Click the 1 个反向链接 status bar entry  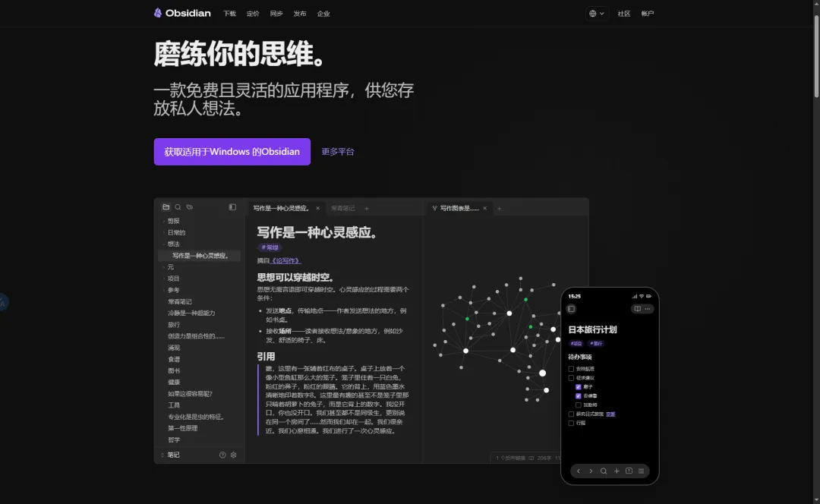tap(510, 458)
